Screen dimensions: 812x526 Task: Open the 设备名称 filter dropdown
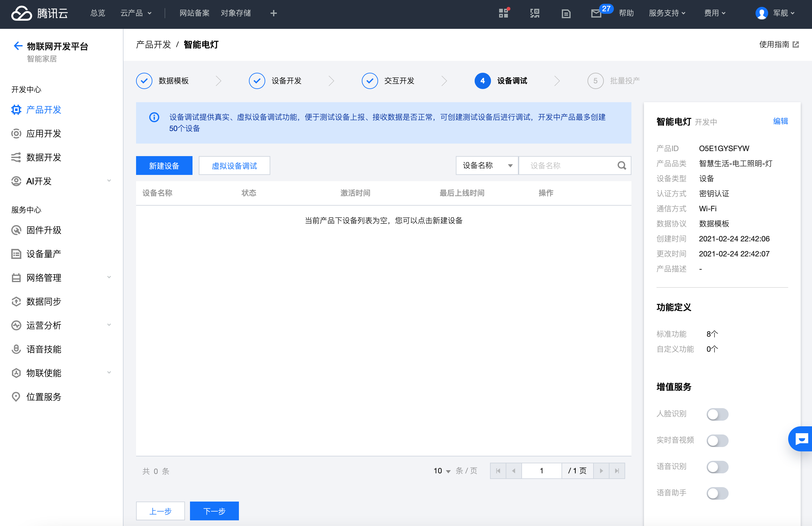pyautogui.click(x=487, y=166)
